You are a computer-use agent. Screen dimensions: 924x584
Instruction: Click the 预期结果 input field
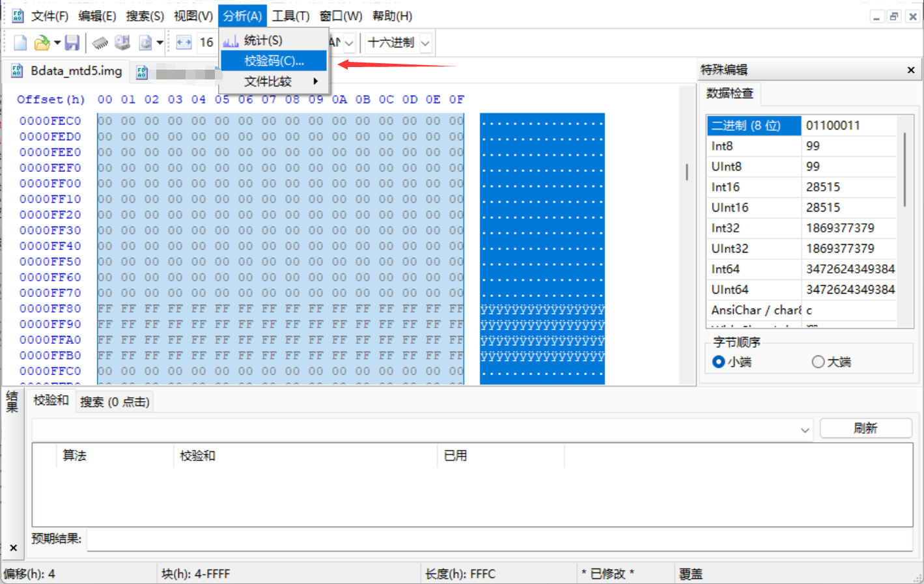(499, 539)
